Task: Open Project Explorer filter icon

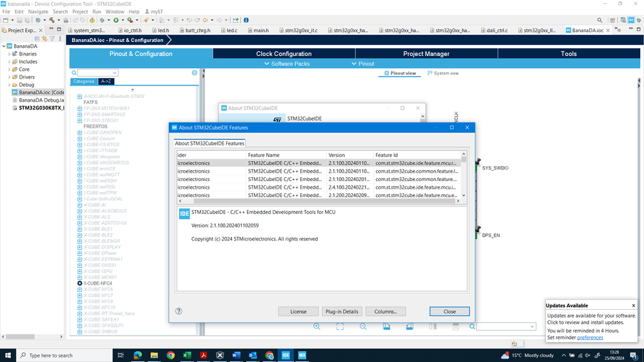Action: click(52, 39)
